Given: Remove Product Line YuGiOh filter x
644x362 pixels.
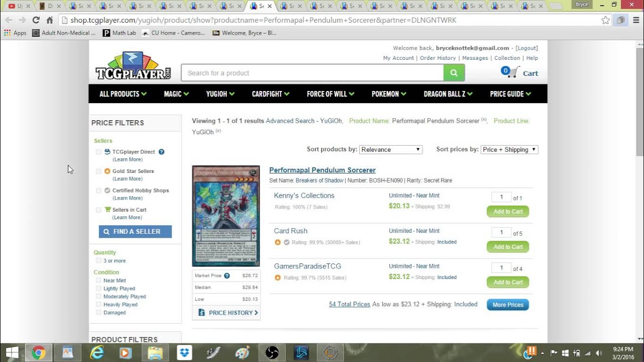Looking at the screenshot, I should pyautogui.click(x=218, y=131).
